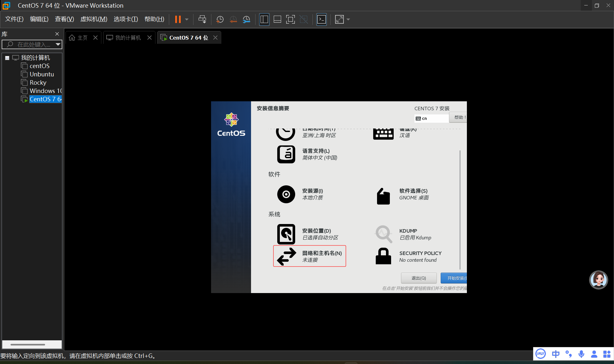Click the 帮助 help button in installer
The width and height of the screenshot is (614, 364).
(458, 117)
